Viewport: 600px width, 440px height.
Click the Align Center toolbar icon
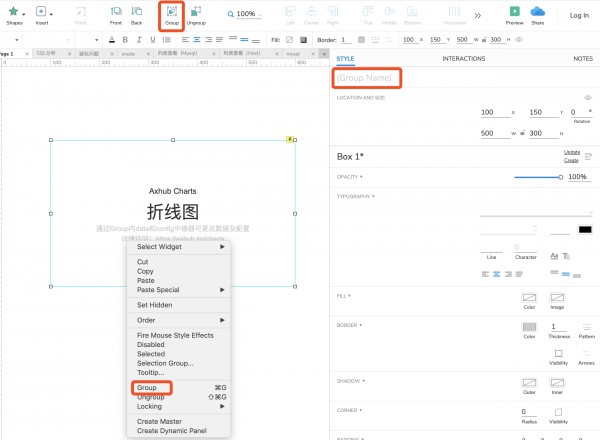(311, 11)
